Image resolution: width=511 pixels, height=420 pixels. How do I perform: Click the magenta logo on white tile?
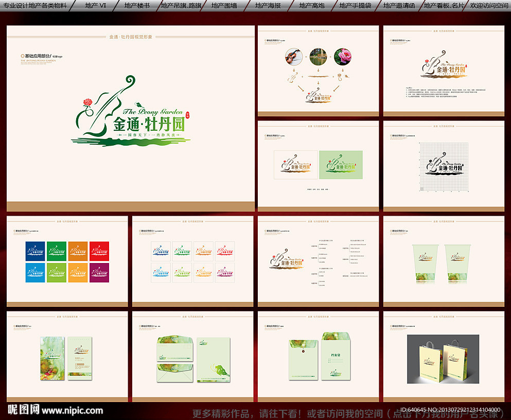pyautogui.click(x=225, y=272)
